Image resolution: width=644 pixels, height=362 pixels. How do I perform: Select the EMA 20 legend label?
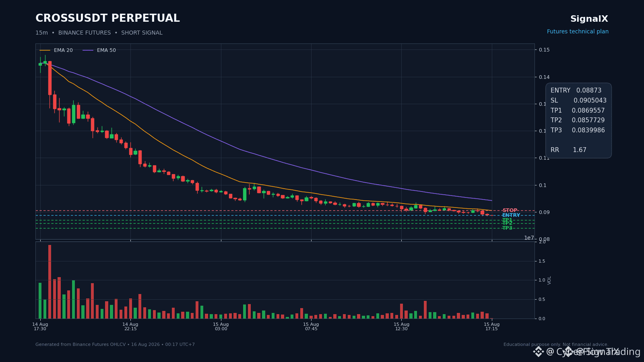coord(63,50)
